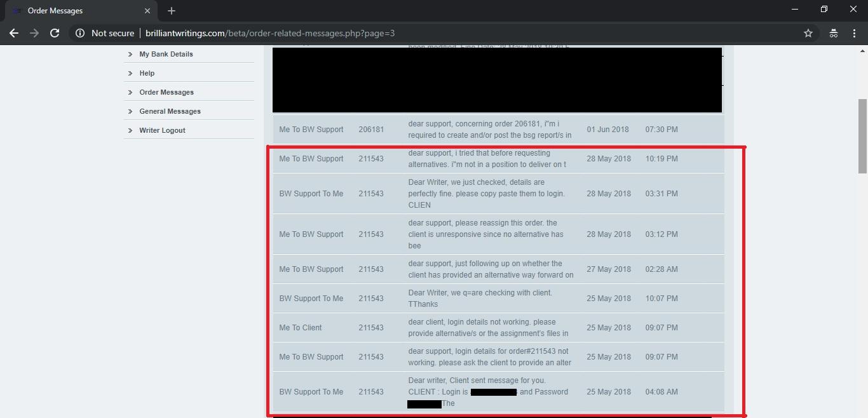
Task: Click the arrow beside My Bank Details
Action: [130, 54]
